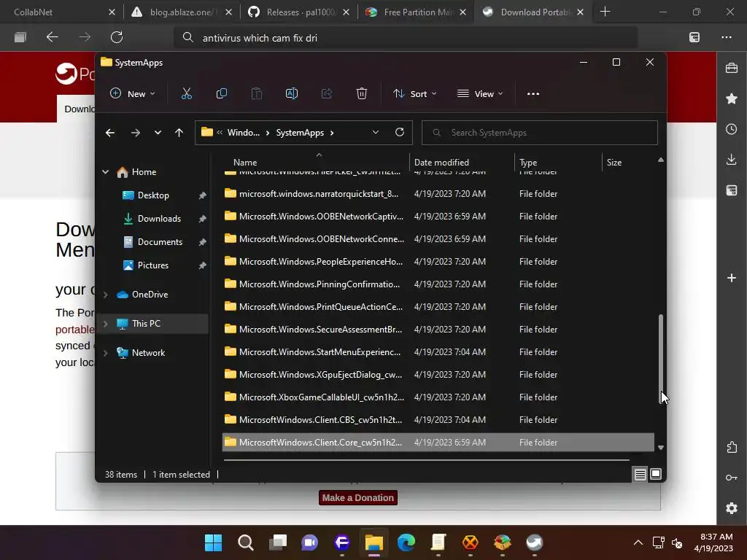Open a new browser tab with plus button
This screenshot has height=560, width=747.
coord(605,12)
